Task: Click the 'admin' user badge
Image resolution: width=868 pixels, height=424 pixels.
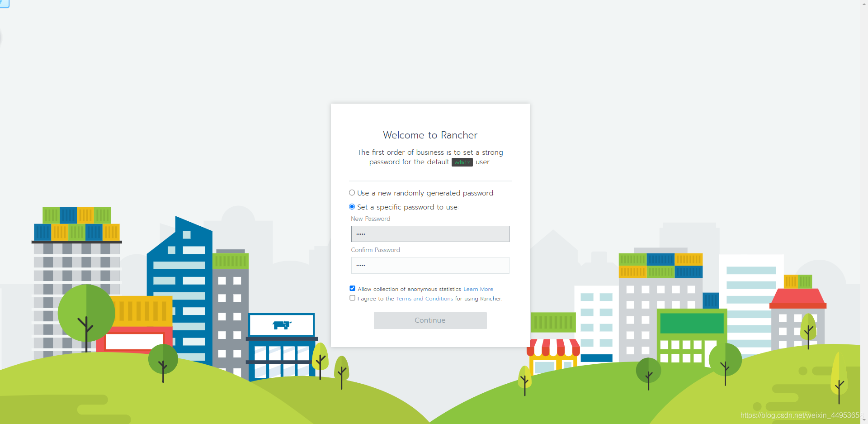Action: (x=462, y=162)
